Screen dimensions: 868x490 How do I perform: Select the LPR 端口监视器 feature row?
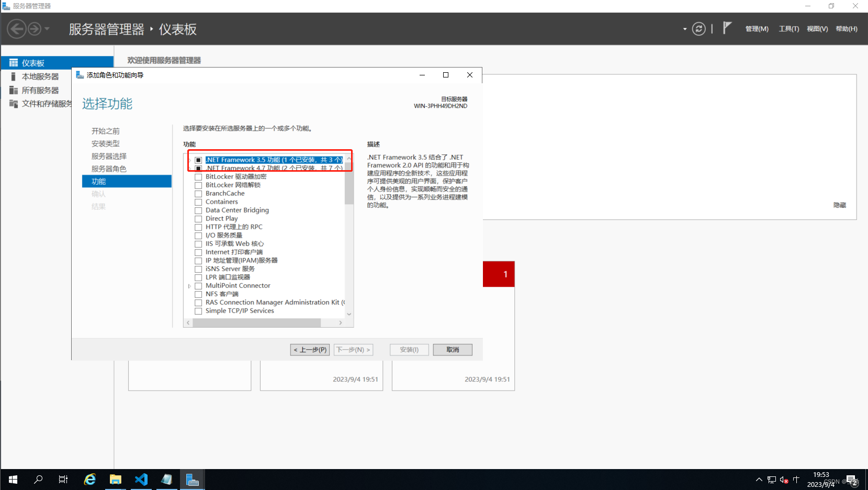pos(228,277)
